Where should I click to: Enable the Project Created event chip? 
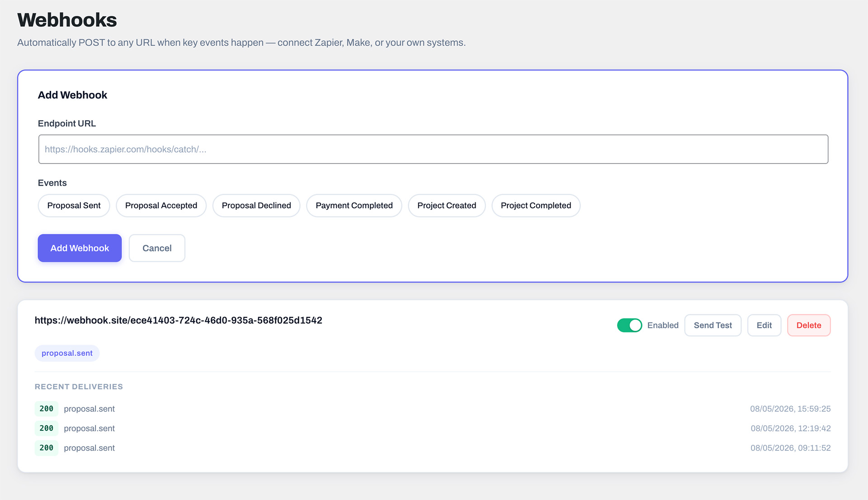[447, 206]
